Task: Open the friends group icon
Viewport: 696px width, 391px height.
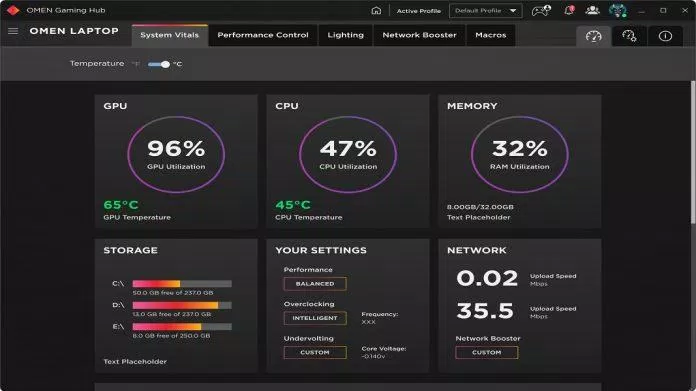Action: click(592, 10)
